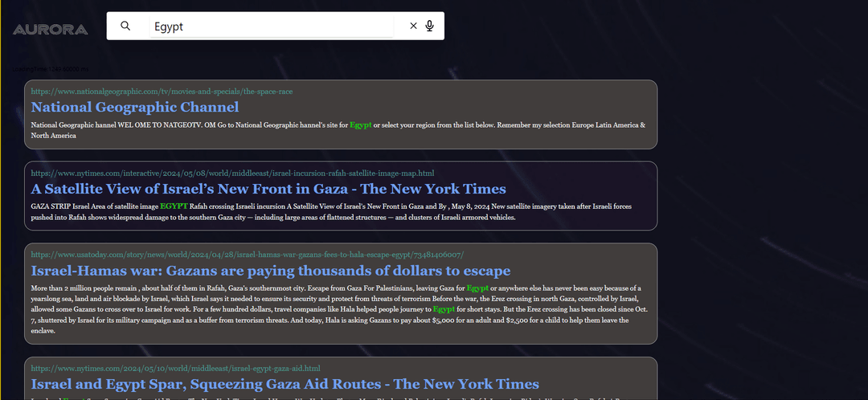Open the nytimes.com israel-egypt-gaza-aid URL
The height and width of the screenshot is (400, 868).
(x=175, y=369)
